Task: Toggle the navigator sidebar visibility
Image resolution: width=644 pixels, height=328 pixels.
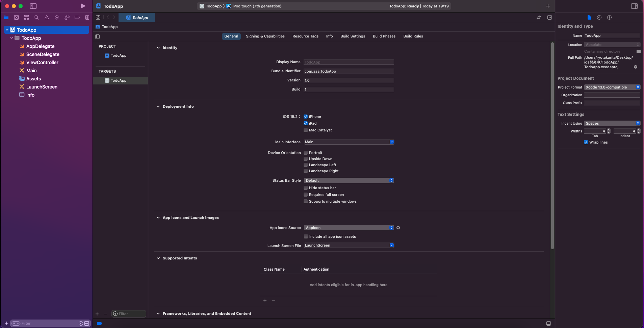Action: pos(33,6)
